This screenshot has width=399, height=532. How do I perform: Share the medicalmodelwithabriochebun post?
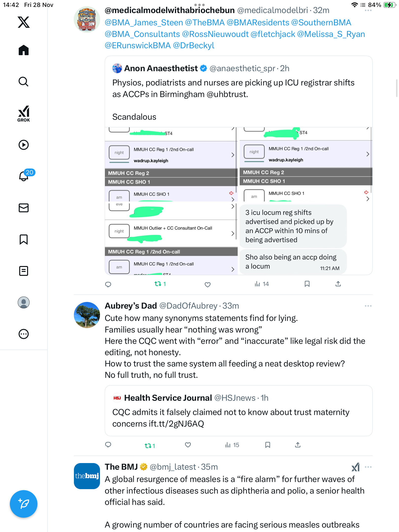[338, 284]
